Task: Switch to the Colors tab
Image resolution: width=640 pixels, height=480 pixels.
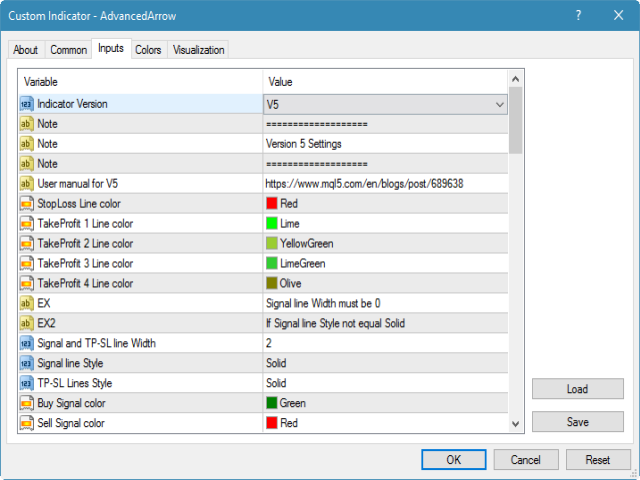Action: pyautogui.click(x=148, y=50)
